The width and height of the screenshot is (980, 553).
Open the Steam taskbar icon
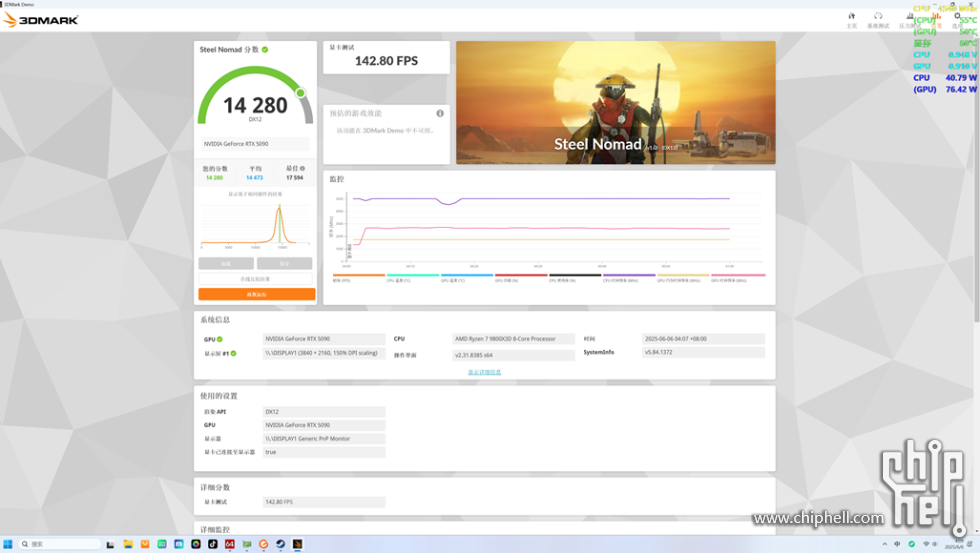coord(281,544)
